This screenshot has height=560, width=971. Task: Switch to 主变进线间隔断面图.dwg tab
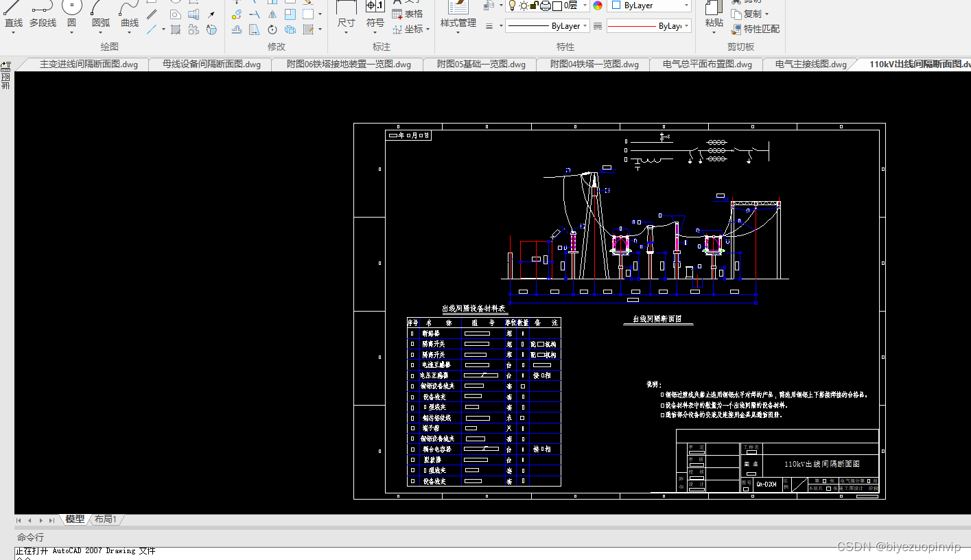coord(89,65)
